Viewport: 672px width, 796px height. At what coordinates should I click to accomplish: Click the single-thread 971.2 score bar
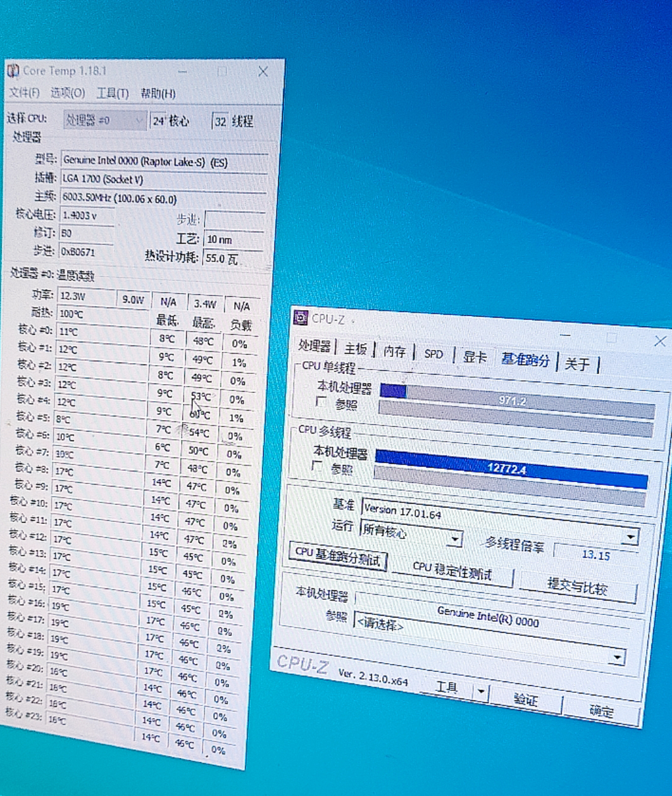point(517,401)
